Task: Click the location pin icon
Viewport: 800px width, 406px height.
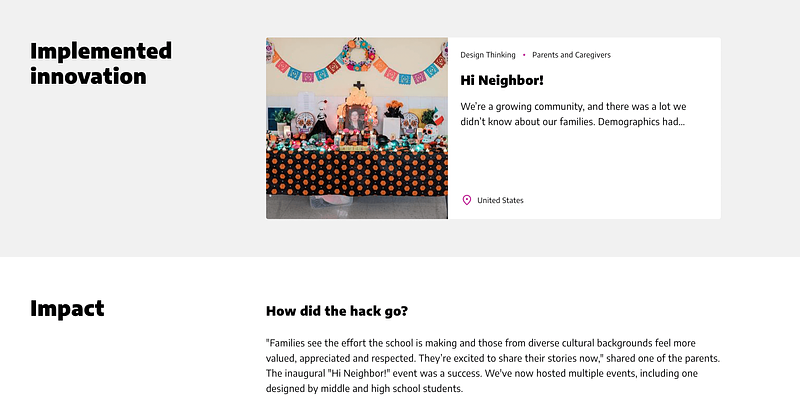Action: pos(466,200)
